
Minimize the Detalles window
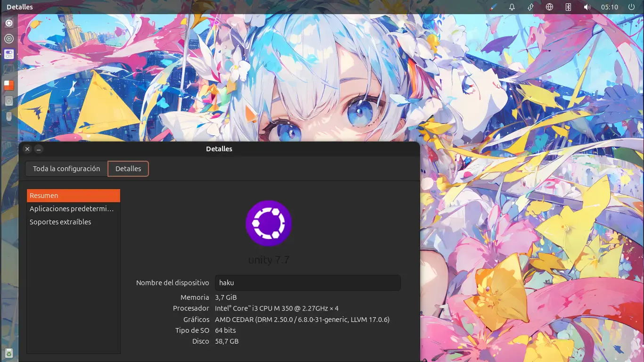[39, 149]
